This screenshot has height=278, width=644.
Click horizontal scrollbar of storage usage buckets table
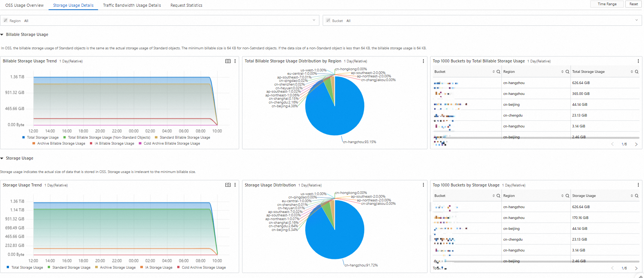coord(536,262)
